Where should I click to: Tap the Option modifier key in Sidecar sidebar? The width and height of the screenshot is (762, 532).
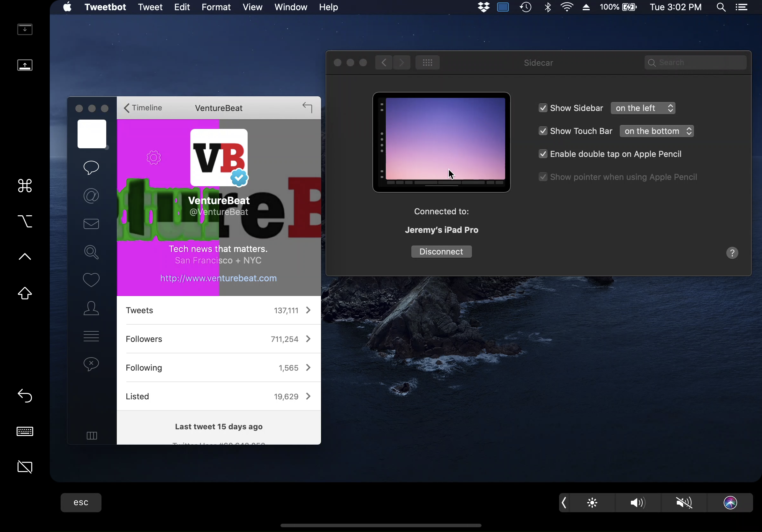pyautogui.click(x=25, y=221)
